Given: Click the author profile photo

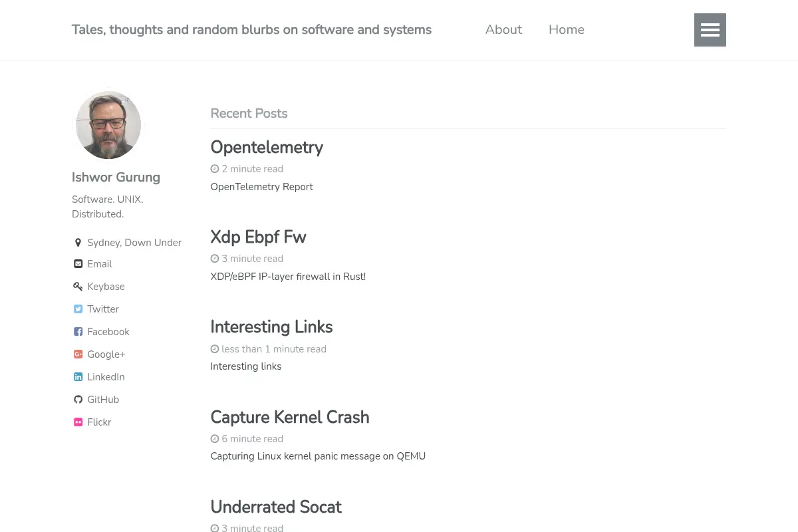Looking at the screenshot, I should click(108, 125).
